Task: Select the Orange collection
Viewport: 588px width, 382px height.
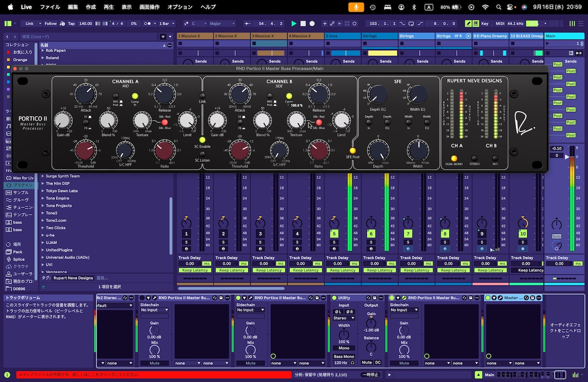Action: (x=20, y=60)
